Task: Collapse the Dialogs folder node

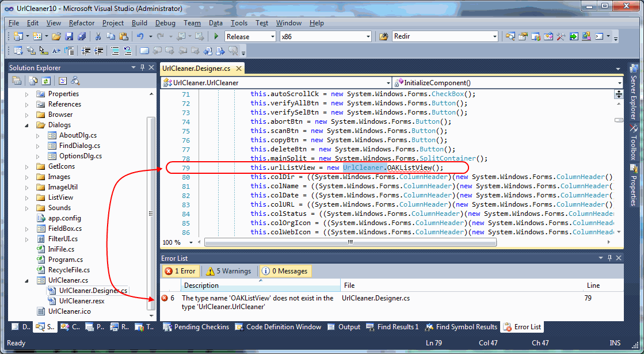Action: tap(26, 125)
